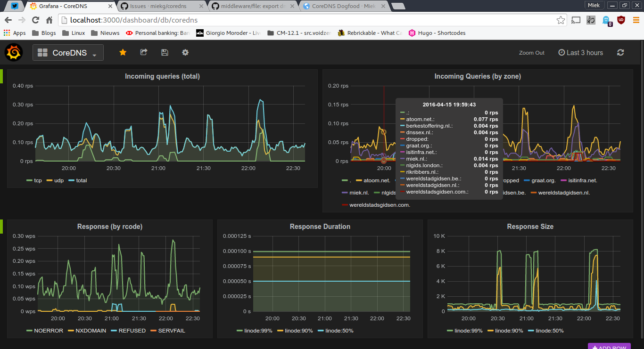Open dashboard settings gear icon
The image size is (644, 349).
coord(185,52)
